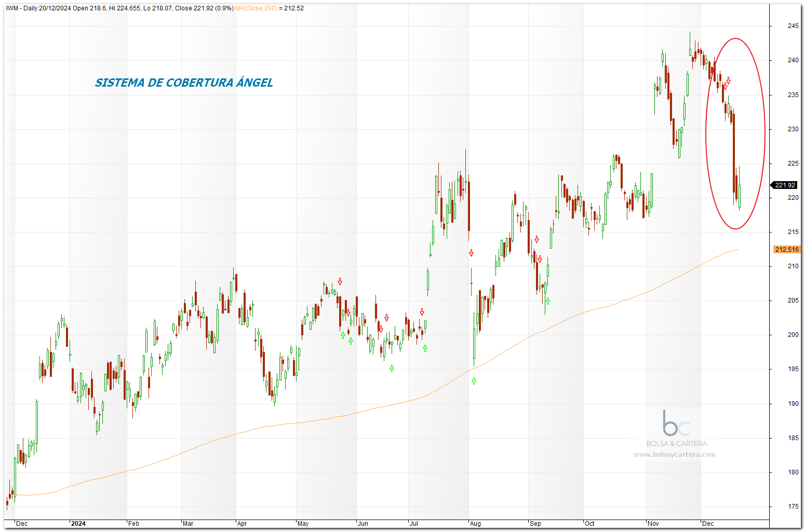Click the Jun label on the time axis
Screen dimensions: 805x532
click(x=363, y=524)
